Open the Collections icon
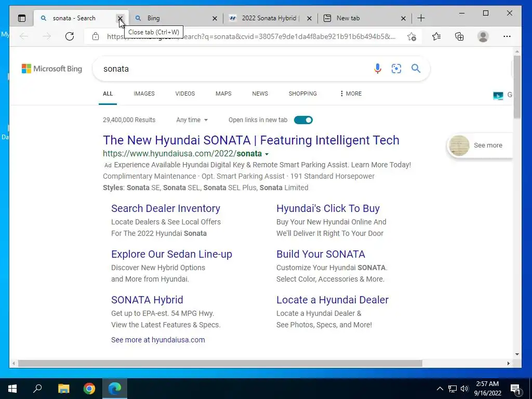The height and width of the screenshot is (399, 532). coord(459,36)
